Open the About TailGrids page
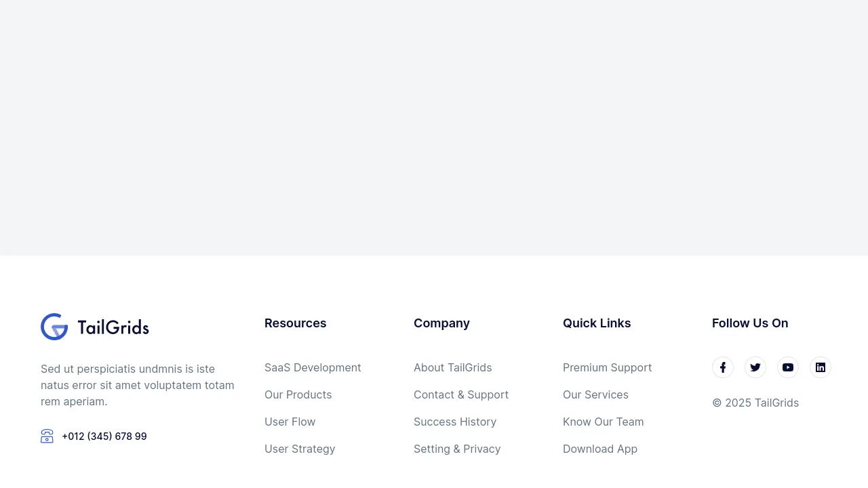Image resolution: width=868 pixels, height=488 pixels. pyautogui.click(x=452, y=367)
